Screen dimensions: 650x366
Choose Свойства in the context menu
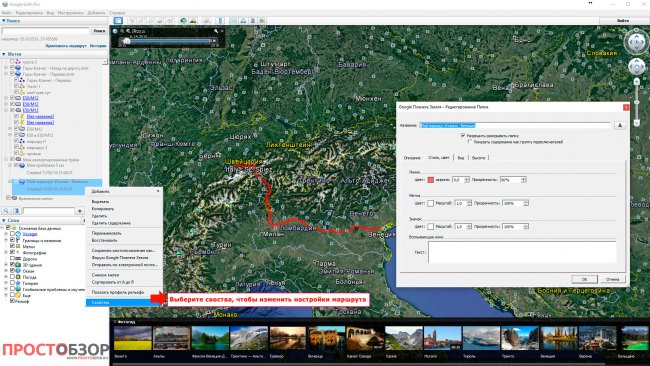point(124,303)
